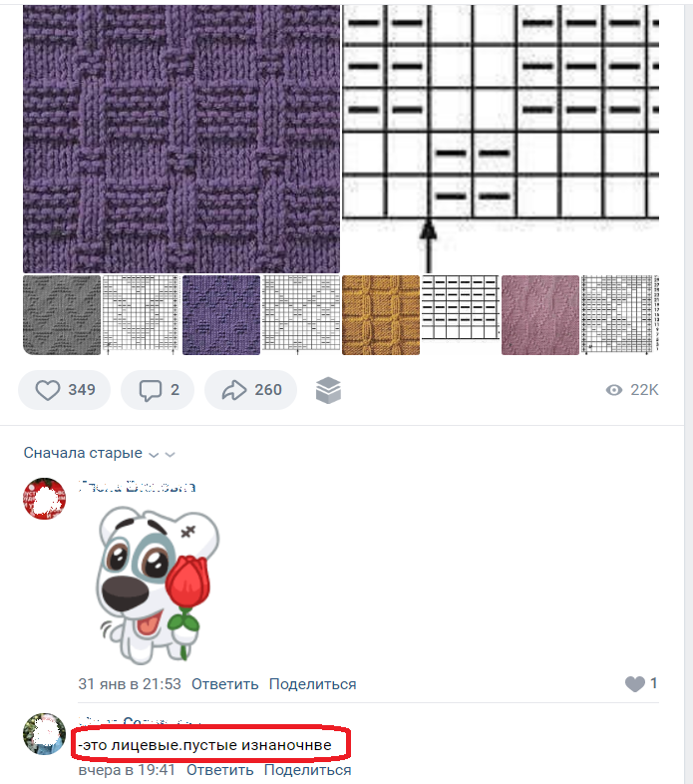Viewport: 693px width, 784px height.
Task: Open the dog with tulip sticker
Action: click(158, 586)
